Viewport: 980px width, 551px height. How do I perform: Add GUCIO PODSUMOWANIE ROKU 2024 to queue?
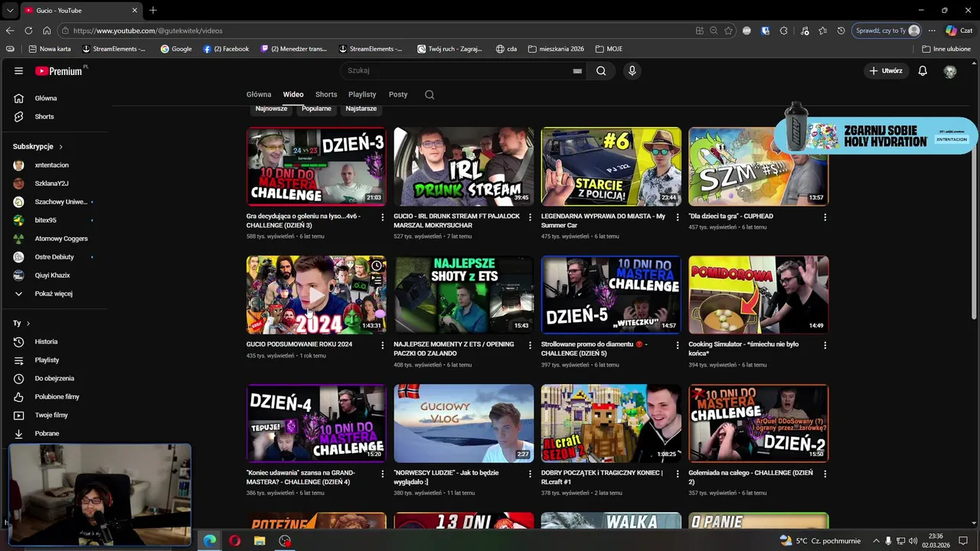click(377, 281)
